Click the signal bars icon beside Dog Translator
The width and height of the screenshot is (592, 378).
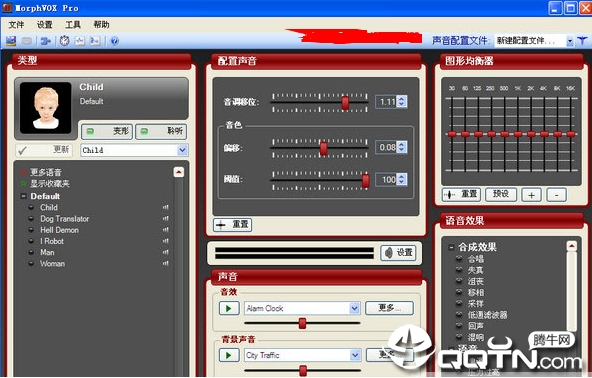coord(165,218)
